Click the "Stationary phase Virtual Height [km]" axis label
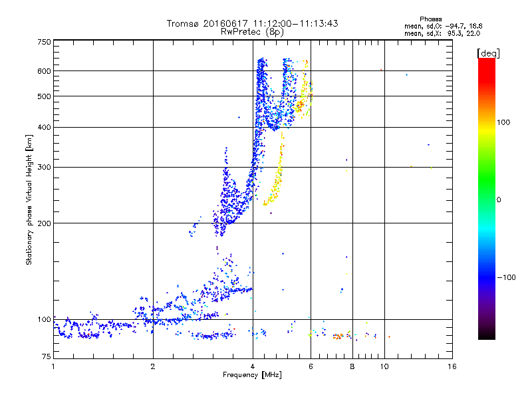The image size is (532, 399). pos(29,200)
